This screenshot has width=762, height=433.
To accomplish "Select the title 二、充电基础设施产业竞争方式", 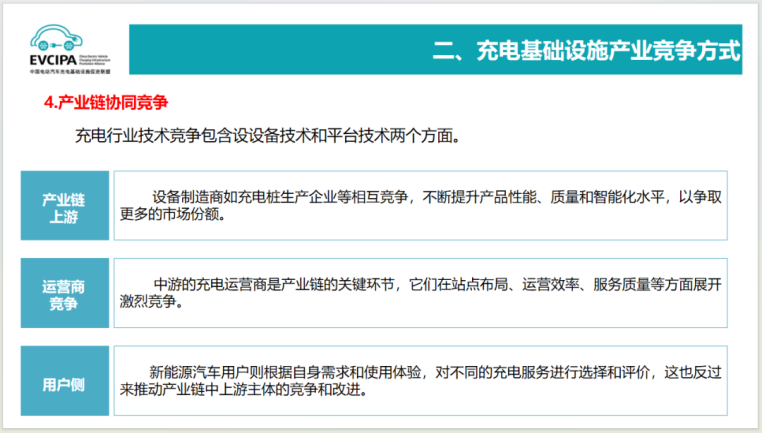I will tap(587, 50).
